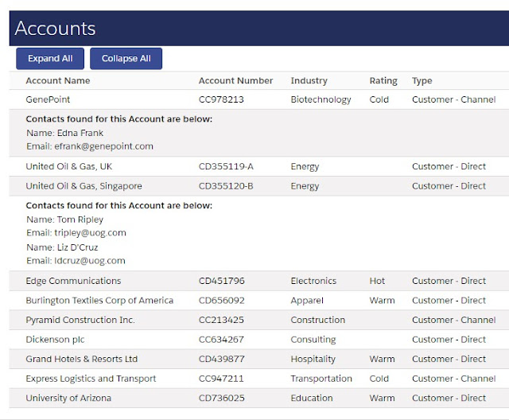The width and height of the screenshot is (509, 420).
Task: Click account number CD656092
Action: pos(221,301)
